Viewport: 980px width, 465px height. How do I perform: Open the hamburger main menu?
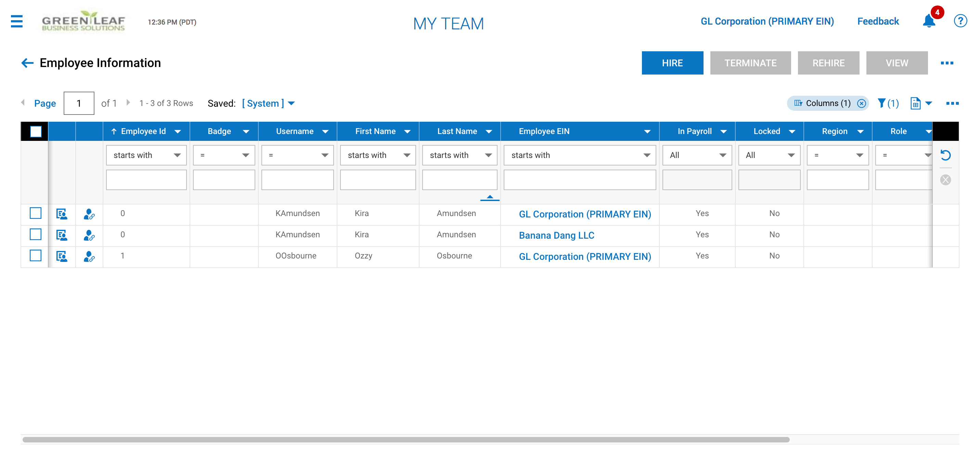pos(17,21)
